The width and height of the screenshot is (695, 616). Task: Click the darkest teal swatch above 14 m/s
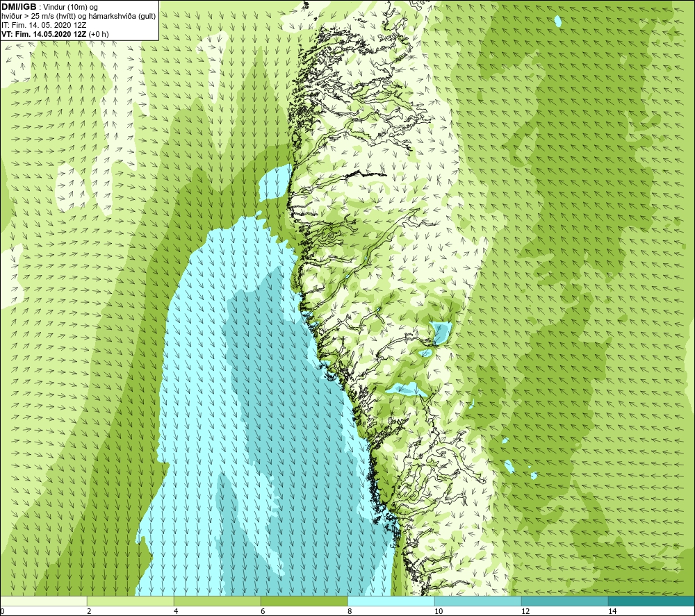point(651,601)
